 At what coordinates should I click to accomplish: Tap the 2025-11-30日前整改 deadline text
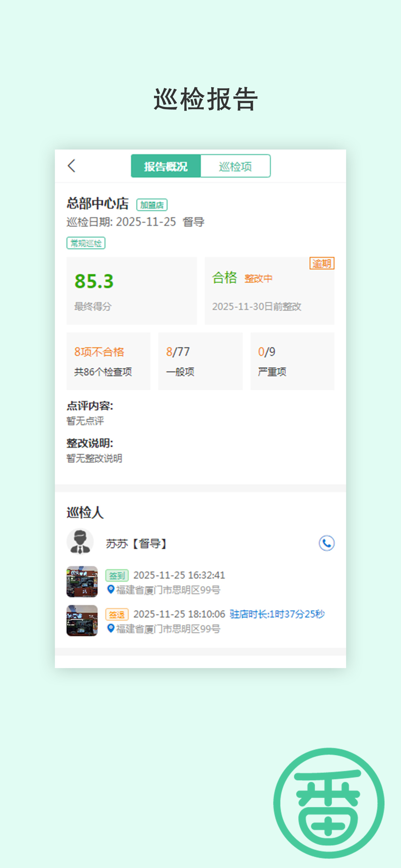257,306
